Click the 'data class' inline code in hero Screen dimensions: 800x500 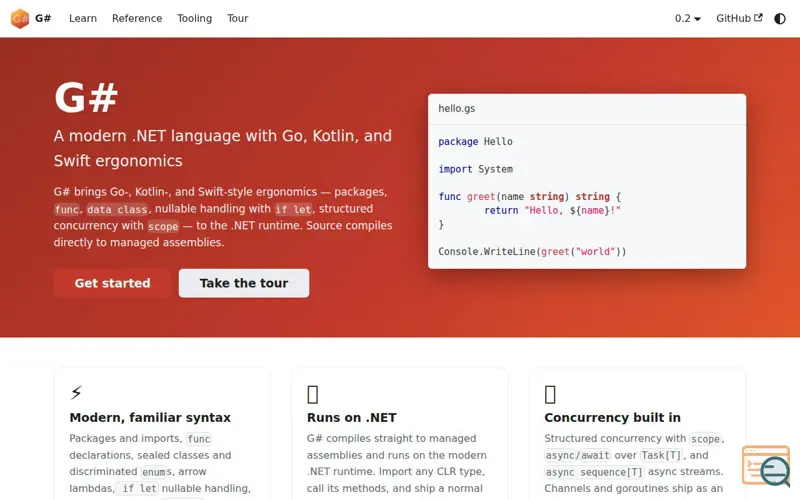pyautogui.click(x=117, y=209)
